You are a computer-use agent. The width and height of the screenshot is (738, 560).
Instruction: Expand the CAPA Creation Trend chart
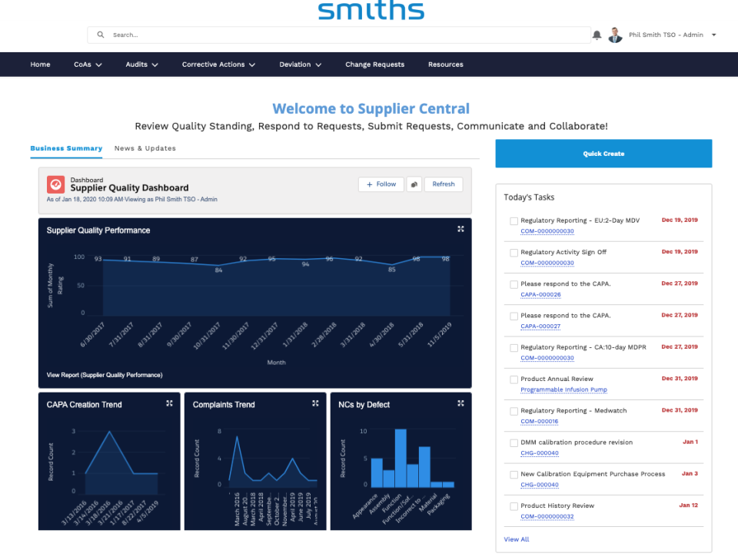pos(169,403)
